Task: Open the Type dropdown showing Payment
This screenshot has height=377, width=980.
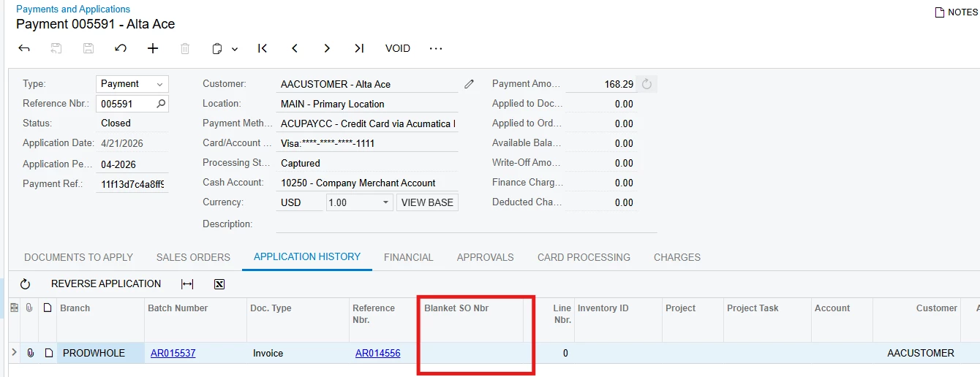Action: point(132,84)
